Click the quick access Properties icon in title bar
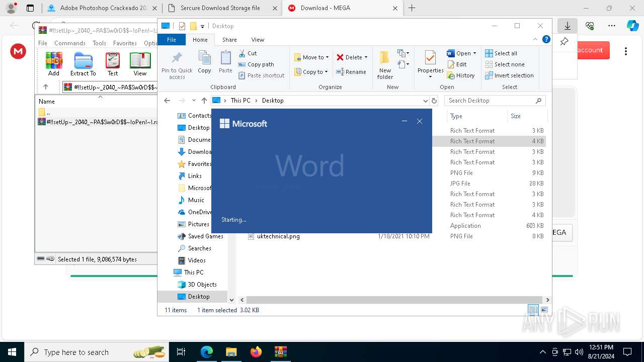The height and width of the screenshot is (362, 644). pos(182,26)
